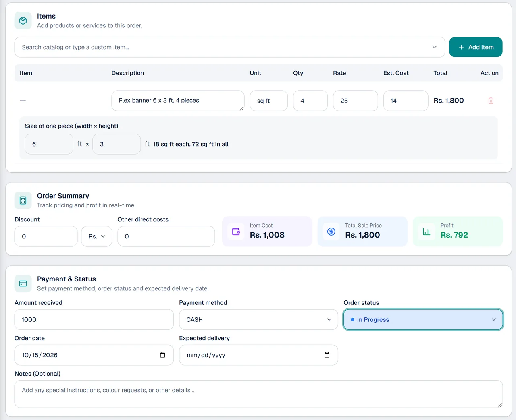Click the Other direct costs field
516x420 pixels.
166,236
